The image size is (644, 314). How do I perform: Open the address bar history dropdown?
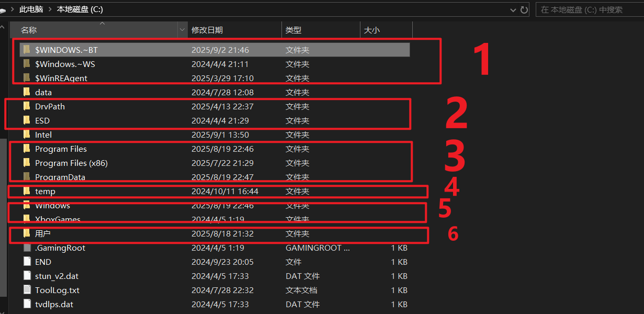click(512, 9)
